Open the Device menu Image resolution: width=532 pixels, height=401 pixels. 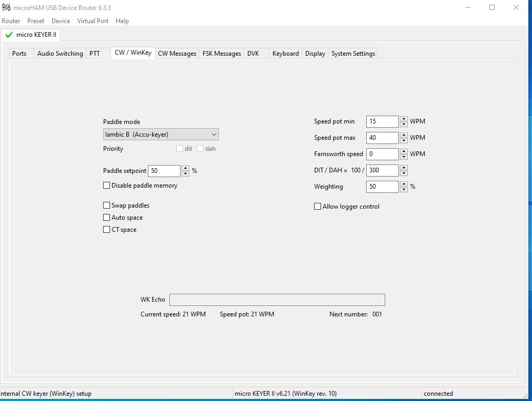(x=61, y=21)
